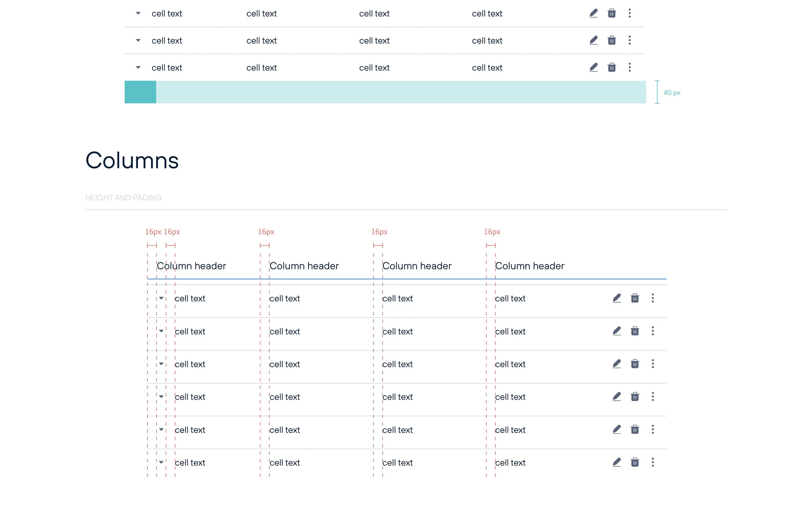Open kebab menu in fifth padded row
812x508 pixels.
tap(653, 429)
